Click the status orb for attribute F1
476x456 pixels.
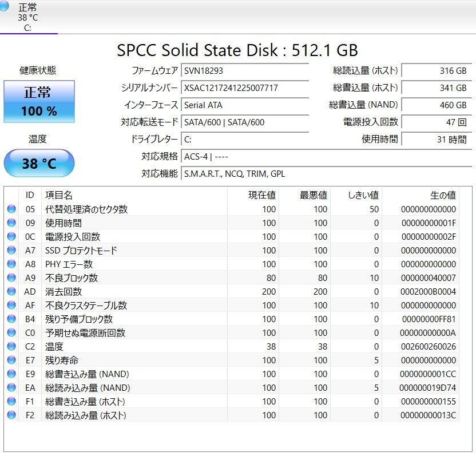click(11, 401)
